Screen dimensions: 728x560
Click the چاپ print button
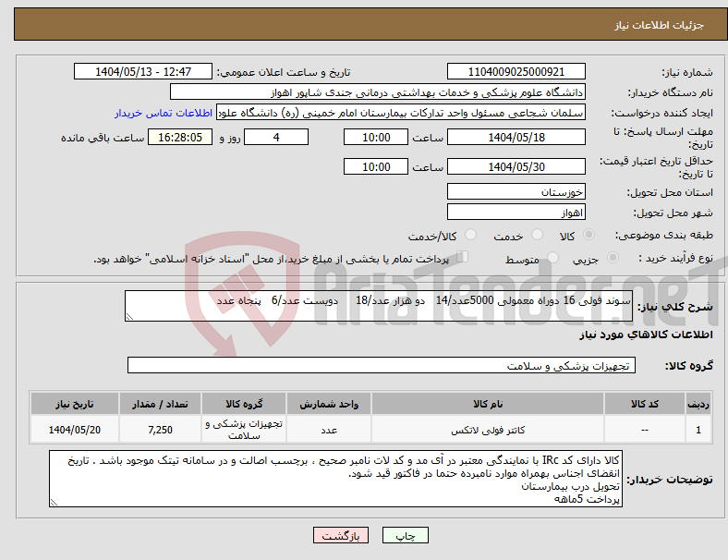click(406, 535)
